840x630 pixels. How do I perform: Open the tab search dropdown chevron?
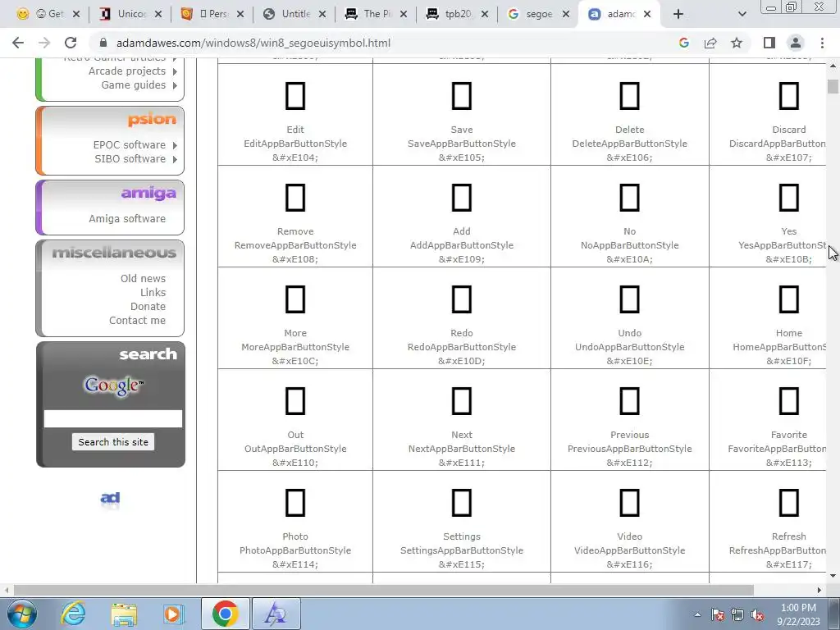[742, 14]
